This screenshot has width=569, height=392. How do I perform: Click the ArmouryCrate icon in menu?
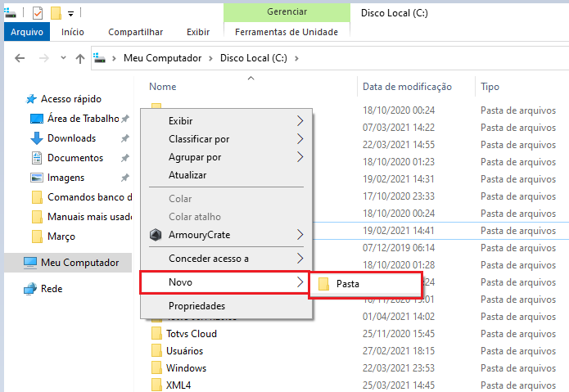[156, 235]
